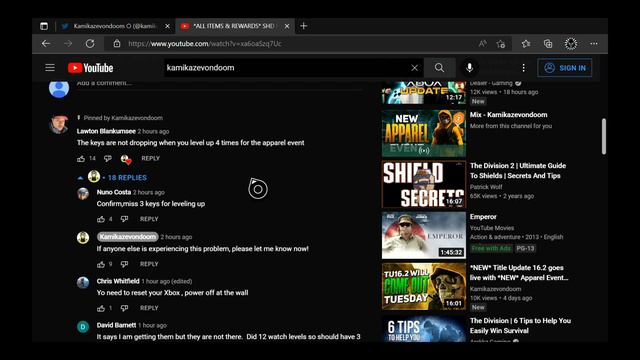Open the Mix - Kamikazevondoom thumbnail
The image size is (640, 360).
[x=424, y=133]
